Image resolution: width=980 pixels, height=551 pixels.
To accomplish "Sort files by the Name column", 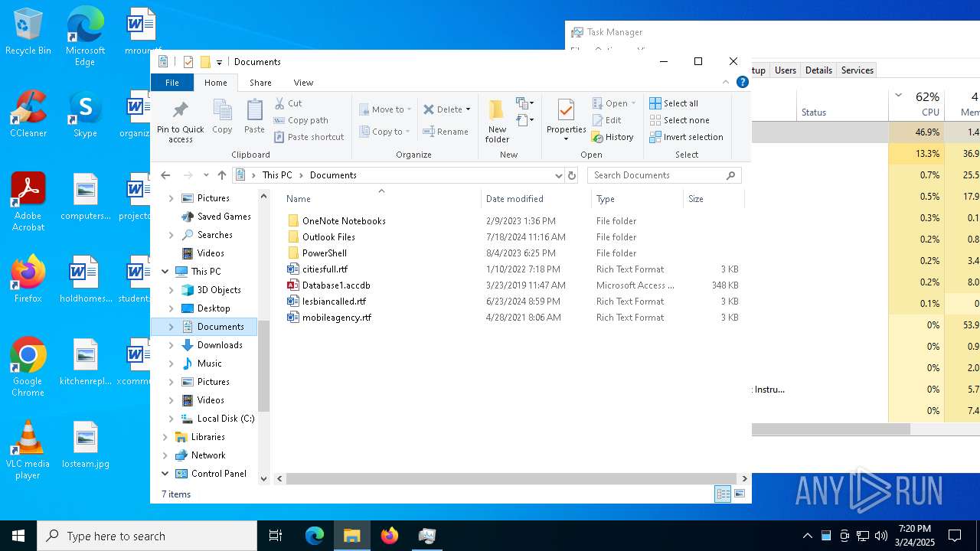I will coord(381,199).
